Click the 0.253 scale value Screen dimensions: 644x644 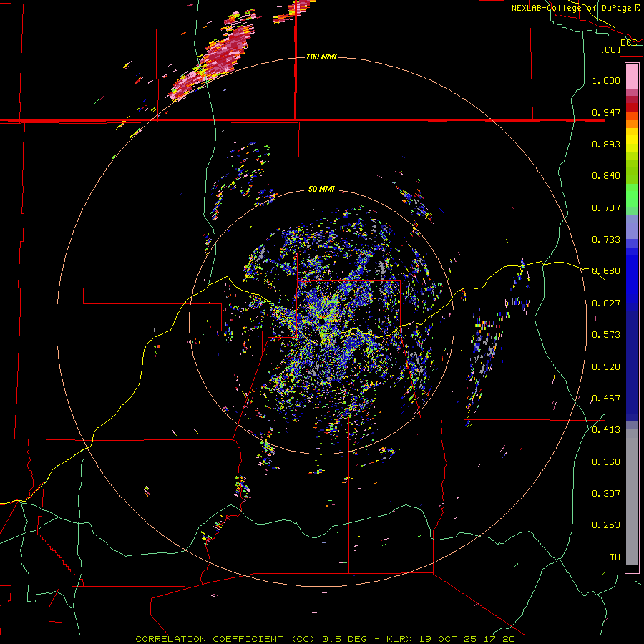(x=606, y=525)
